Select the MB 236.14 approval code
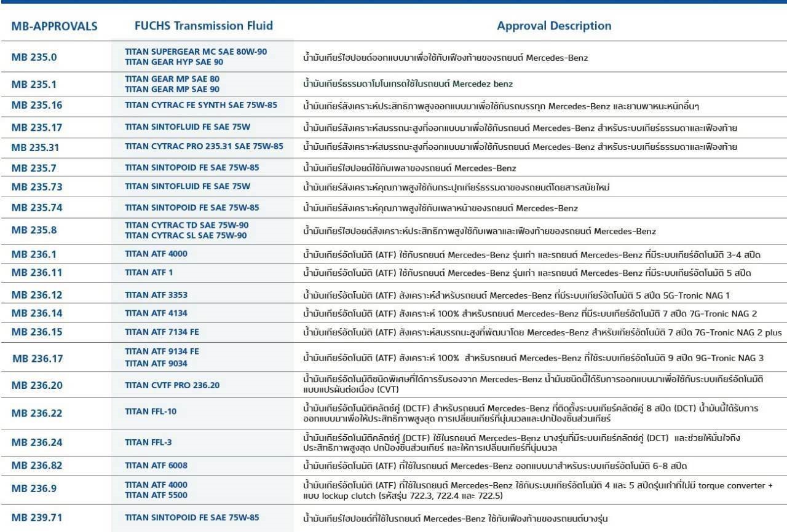 37,313
